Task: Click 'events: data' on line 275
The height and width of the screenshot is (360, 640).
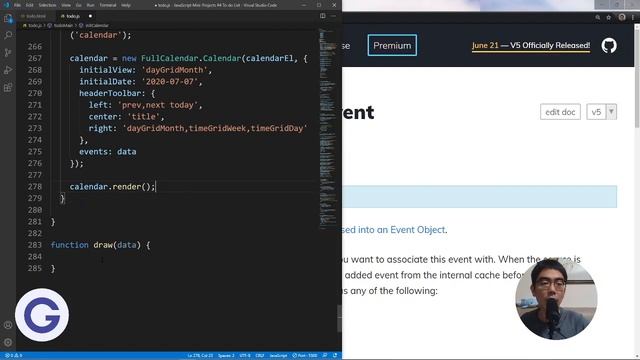Action: tap(108, 152)
